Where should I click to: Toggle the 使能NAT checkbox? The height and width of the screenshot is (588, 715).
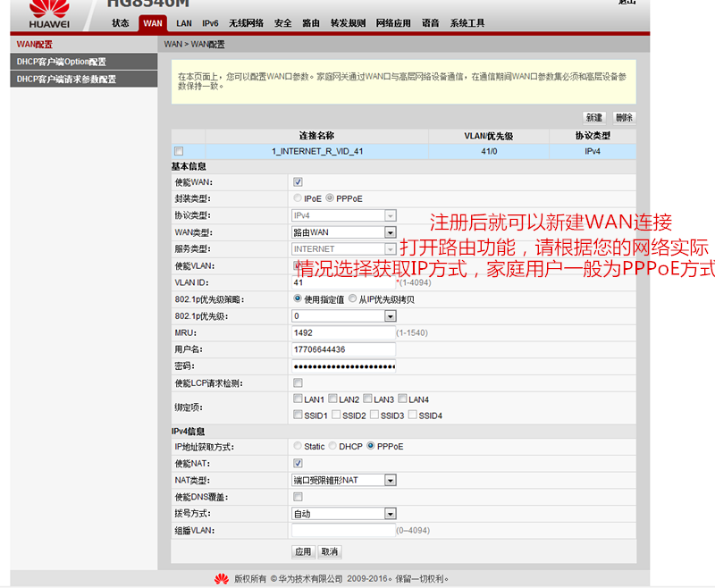298,463
